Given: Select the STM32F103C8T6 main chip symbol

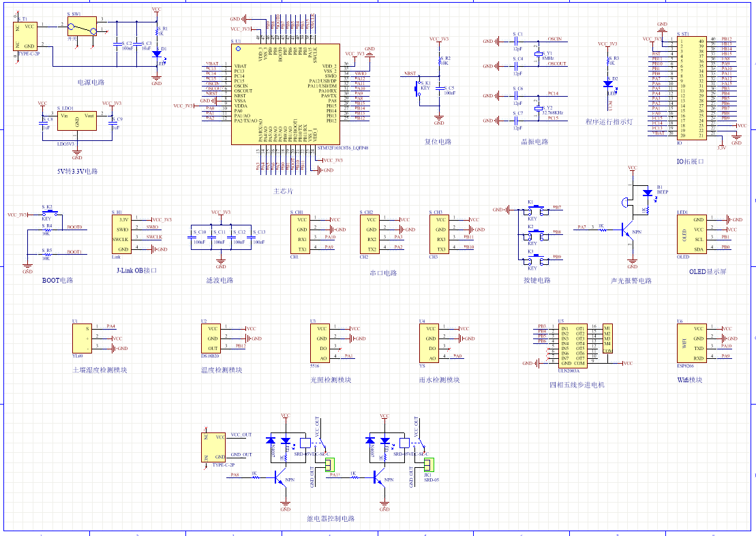Looking at the screenshot, I should pos(286,95).
